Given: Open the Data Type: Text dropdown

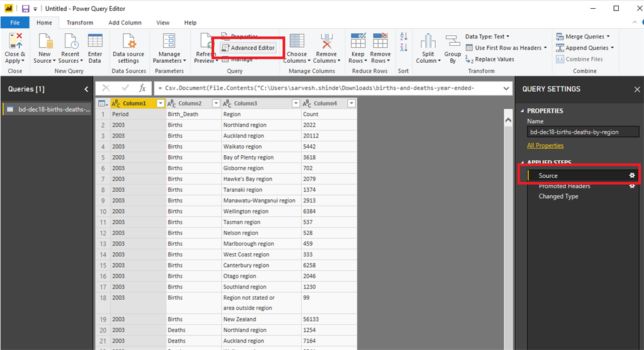Looking at the screenshot, I should tap(487, 36).
